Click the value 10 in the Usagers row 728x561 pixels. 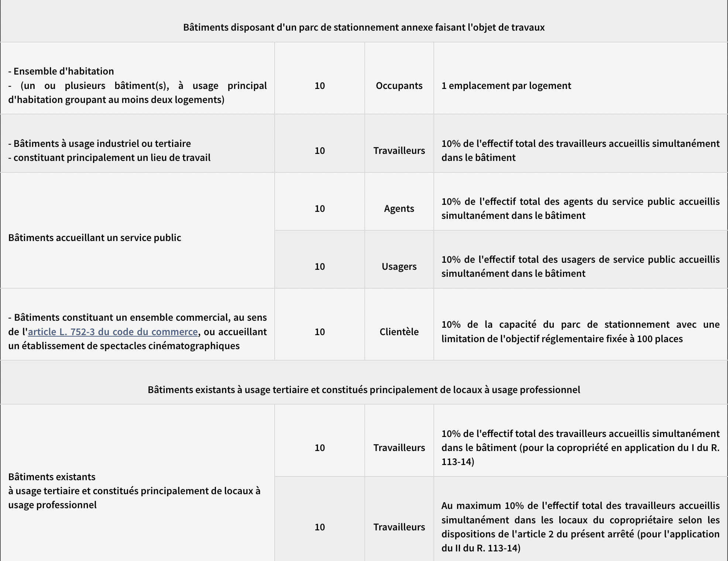[x=320, y=266]
